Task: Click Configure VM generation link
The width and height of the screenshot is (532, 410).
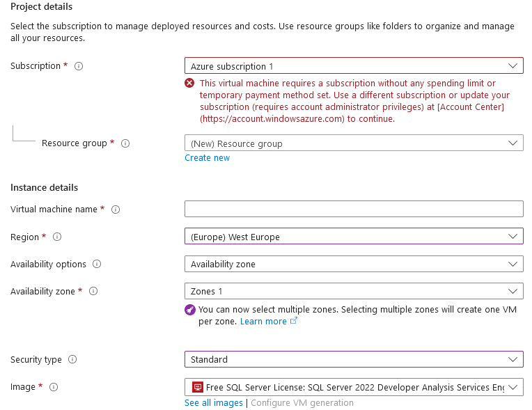Action: [302, 403]
